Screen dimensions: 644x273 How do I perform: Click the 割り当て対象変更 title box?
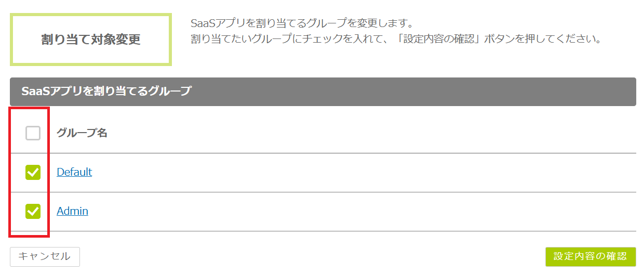(91, 40)
